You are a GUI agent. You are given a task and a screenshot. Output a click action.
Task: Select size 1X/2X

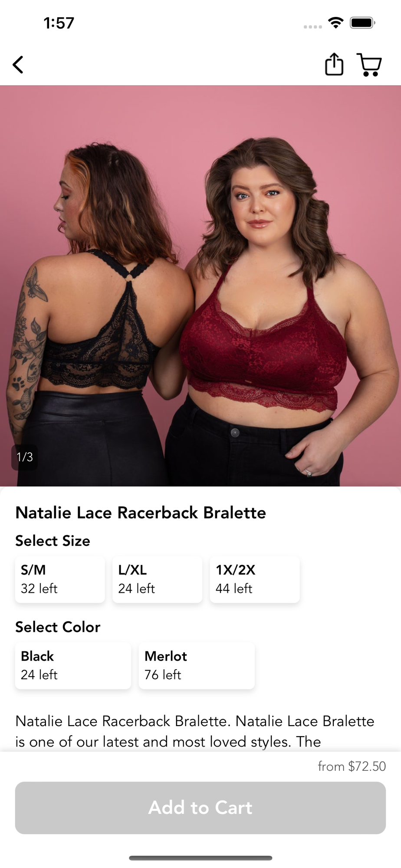(x=255, y=579)
